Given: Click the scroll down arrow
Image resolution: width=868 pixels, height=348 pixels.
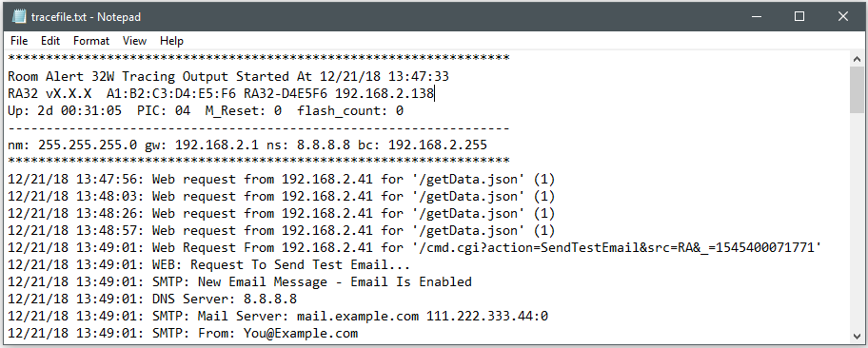Looking at the screenshot, I should 857,336.
